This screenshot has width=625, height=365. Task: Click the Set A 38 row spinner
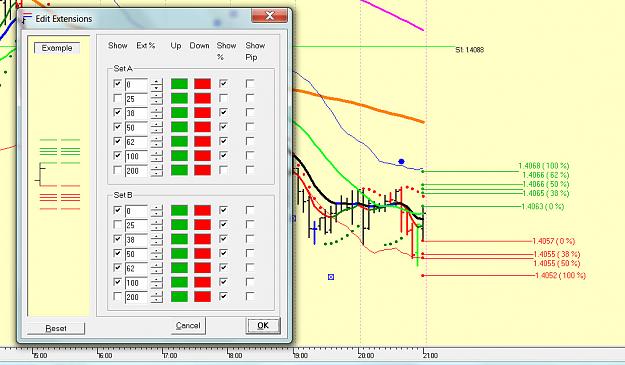(x=157, y=113)
